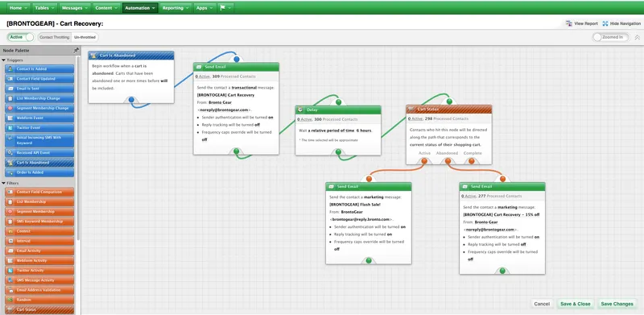Open the Tables menu
Screen dimensions: 644x315
[44, 8]
